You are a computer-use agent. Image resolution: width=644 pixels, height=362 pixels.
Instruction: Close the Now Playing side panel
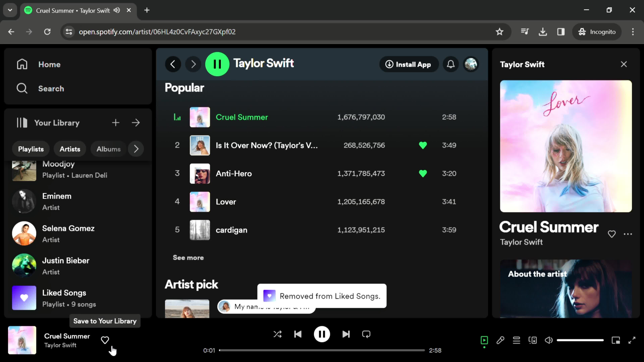pos(624,64)
